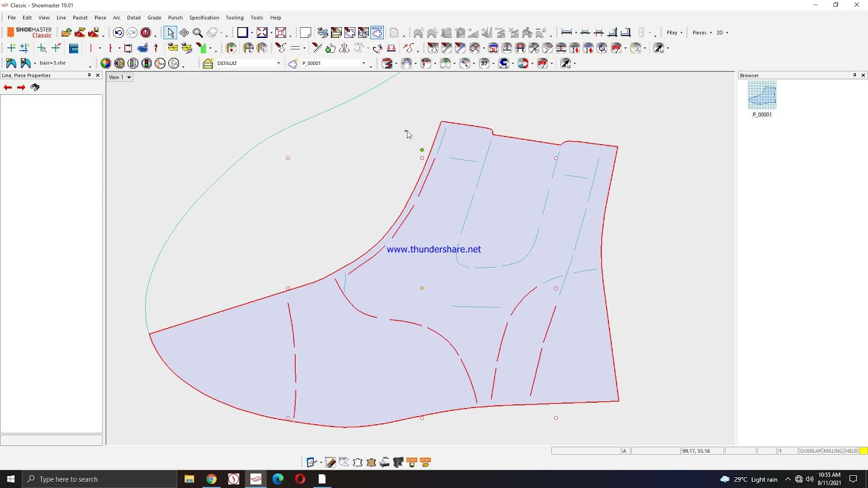The image size is (868, 488).
Task: Click the color wheel display icon
Action: coord(106,63)
